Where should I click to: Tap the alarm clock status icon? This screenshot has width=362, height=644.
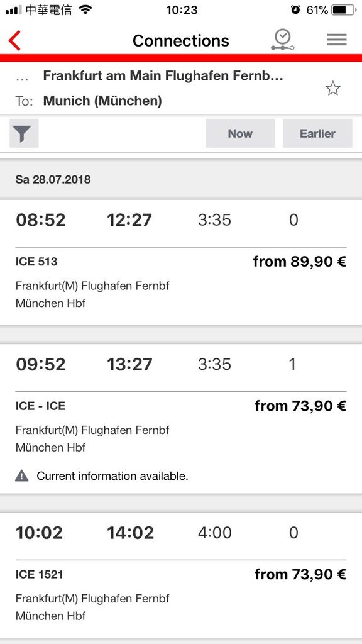pyautogui.click(x=295, y=10)
